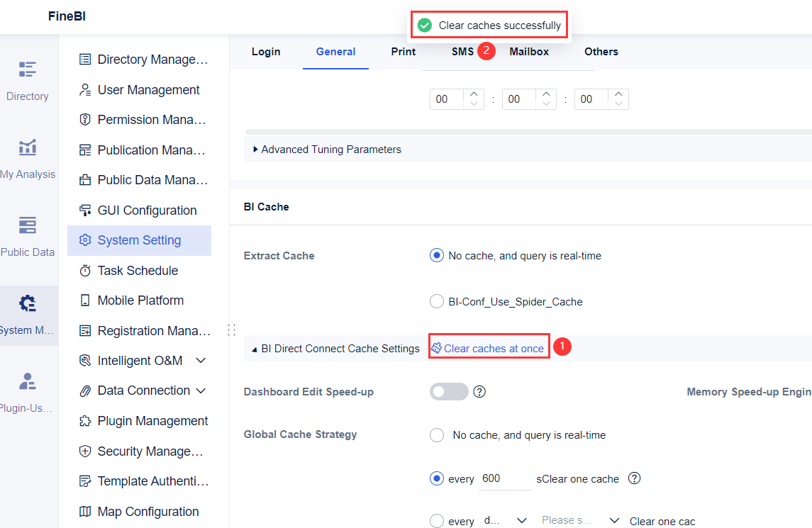The image size is (812, 528).
Task: Open Public Data from the sidebar
Action: coord(27,234)
